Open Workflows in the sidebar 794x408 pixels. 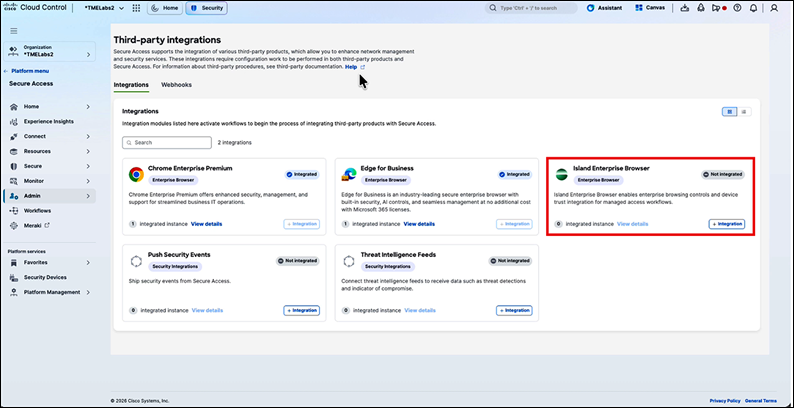(50, 211)
